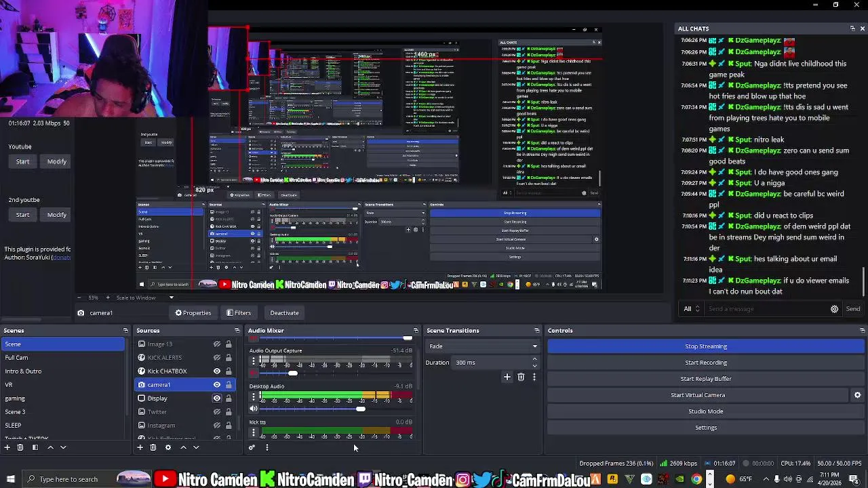Click Stop Streaming
Image resolution: width=868 pixels, height=488 pixels.
click(706, 346)
